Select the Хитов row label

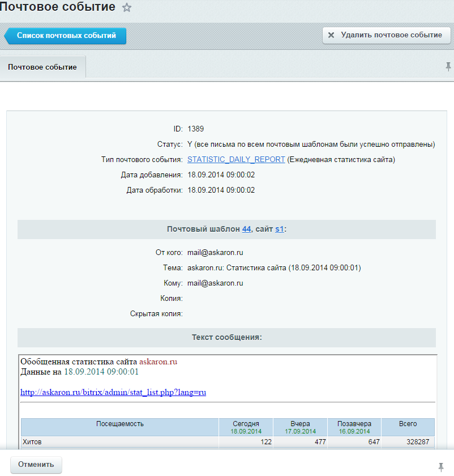point(32,442)
